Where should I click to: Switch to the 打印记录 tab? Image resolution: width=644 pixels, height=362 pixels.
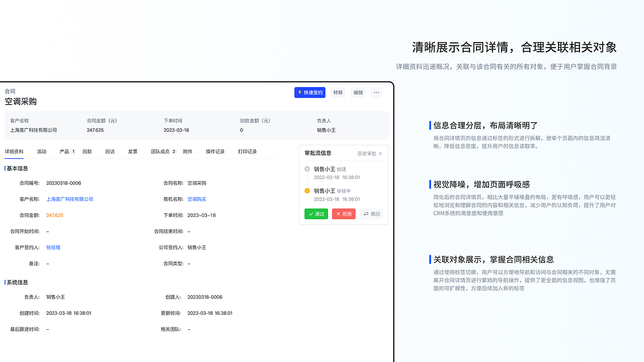tap(247, 151)
